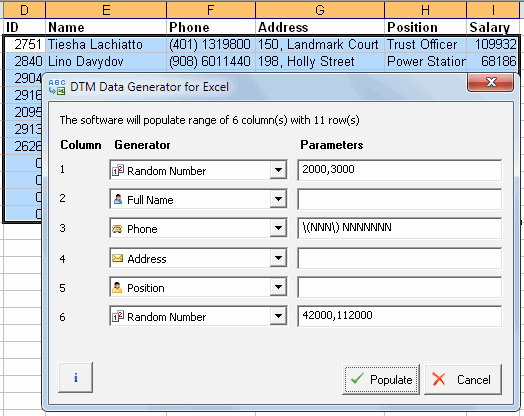Image resolution: width=524 pixels, height=416 pixels.
Task: Click the 'Salary' header cell
Action: (493, 27)
